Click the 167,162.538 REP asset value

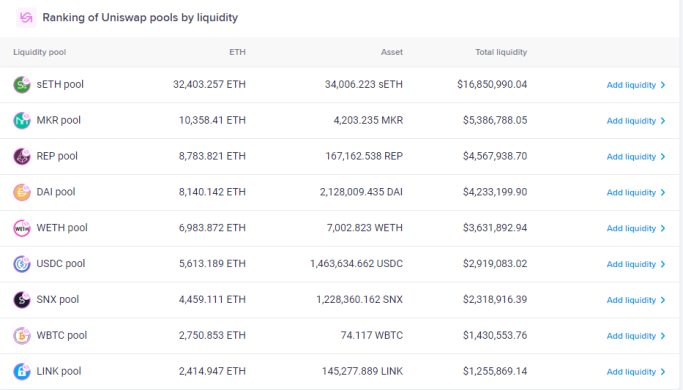click(x=364, y=156)
